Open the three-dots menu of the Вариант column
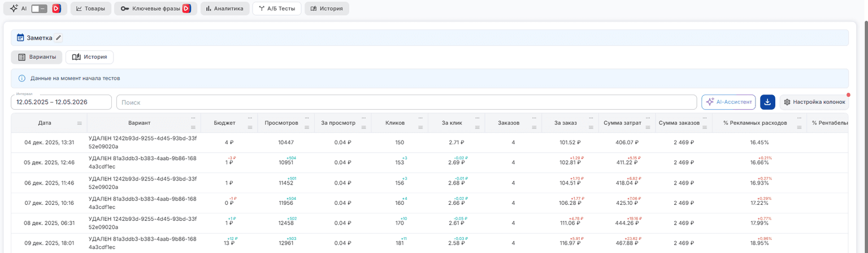Viewport: 868px width, 253px height. coord(193,118)
